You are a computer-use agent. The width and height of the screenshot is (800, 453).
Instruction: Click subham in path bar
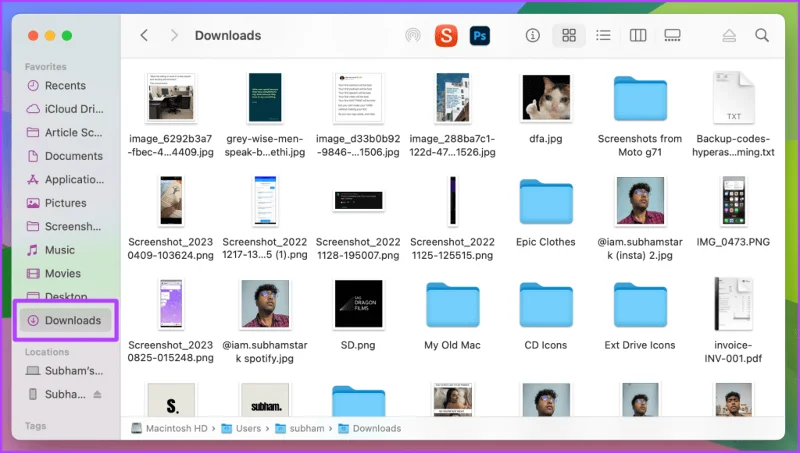300,429
